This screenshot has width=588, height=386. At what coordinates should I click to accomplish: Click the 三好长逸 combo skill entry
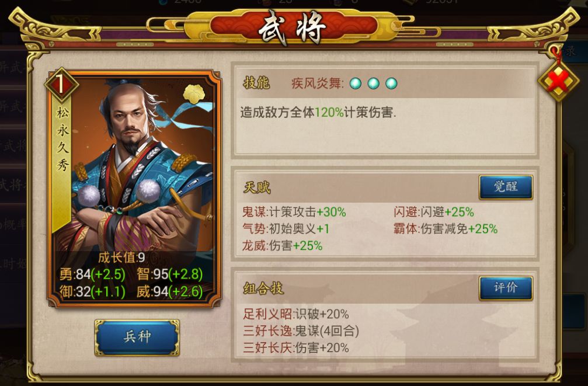coord(301,331)
